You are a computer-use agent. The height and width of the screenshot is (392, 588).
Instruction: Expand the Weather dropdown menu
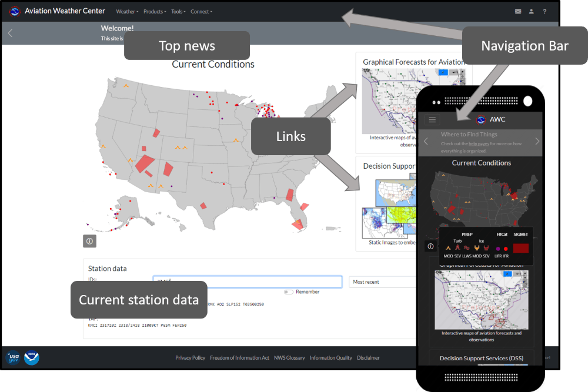pyautogui.click(x=127, y=12)
